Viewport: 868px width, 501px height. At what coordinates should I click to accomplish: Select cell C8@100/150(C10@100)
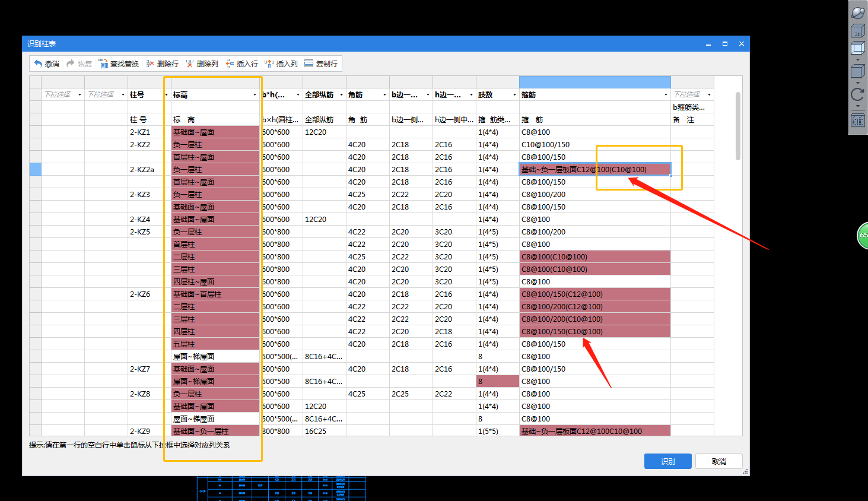click(x=595, y=331)
